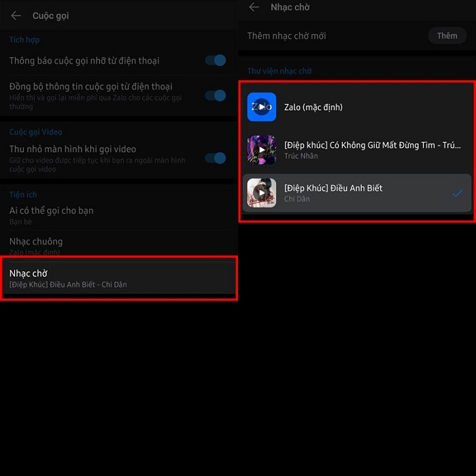
Task: Tap back arrow on Nhạc chờ screen
Action: click(x=254, y=7)
